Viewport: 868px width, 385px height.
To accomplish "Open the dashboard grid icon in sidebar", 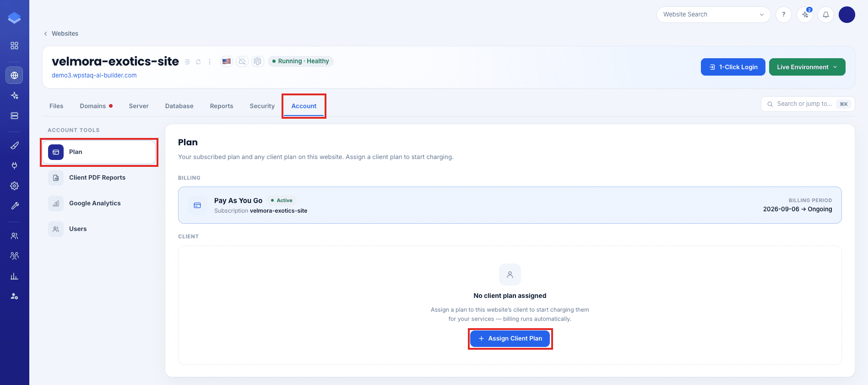I will (14, 46).
